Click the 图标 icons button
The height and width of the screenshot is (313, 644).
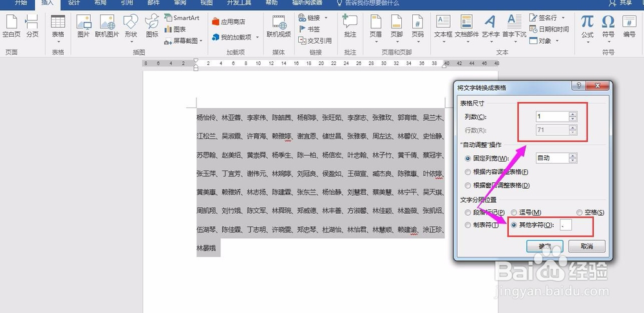coord(152,26)
